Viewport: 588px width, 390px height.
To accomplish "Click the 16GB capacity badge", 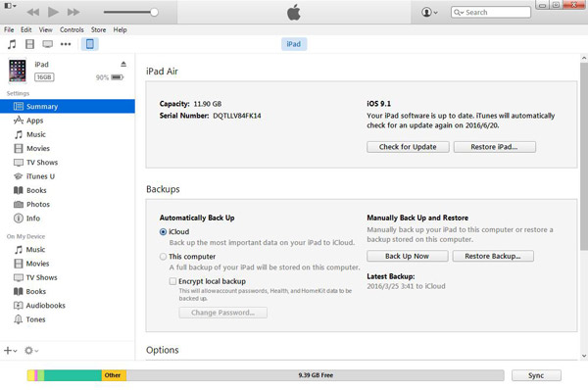I will (x=44, y=77).
